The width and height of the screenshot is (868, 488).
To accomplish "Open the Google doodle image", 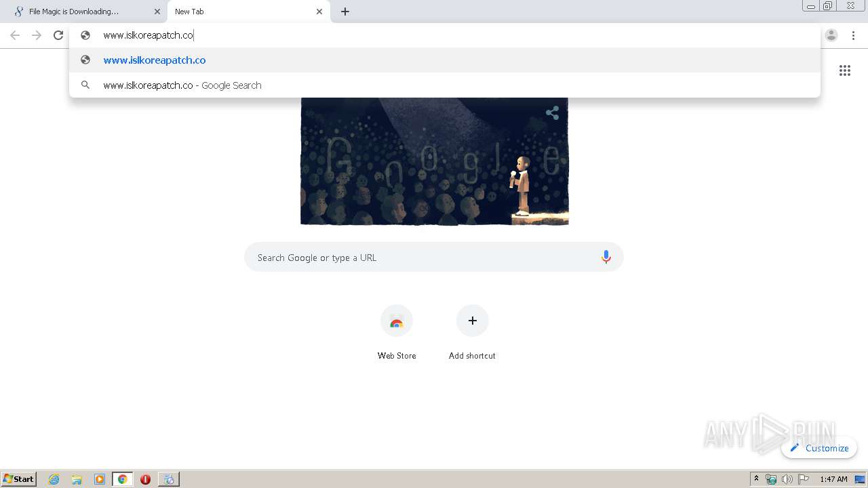I will (x=434, y=161).
